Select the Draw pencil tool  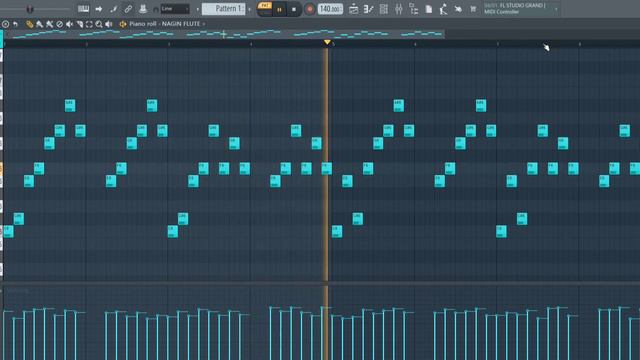29,24
